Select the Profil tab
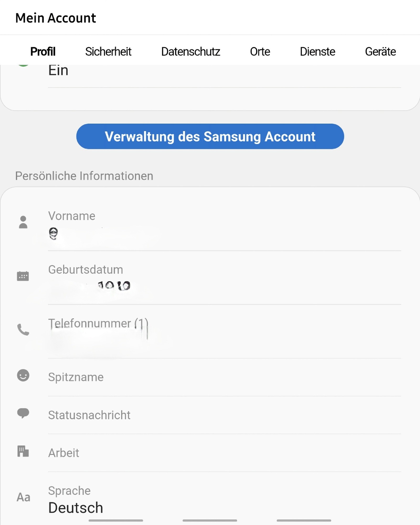Image resolution: width=420 pixels, height=525 pixels. pyautogui.click(x=43, y=51)
